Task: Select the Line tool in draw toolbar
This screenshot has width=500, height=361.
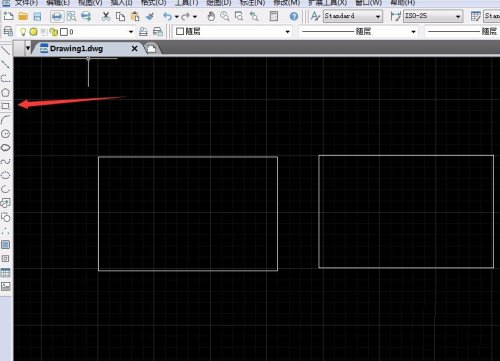Action: (x=5, y=51)
